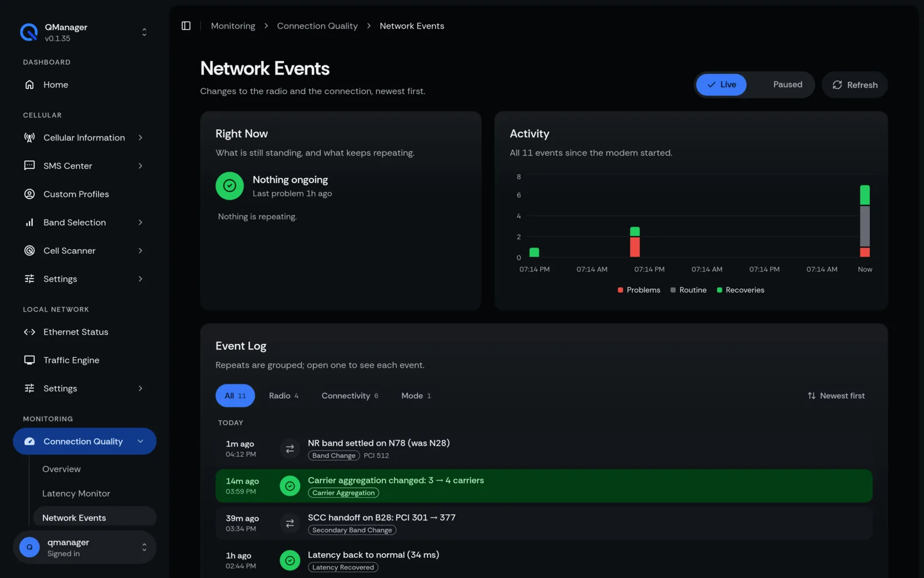Click the middle red-green chart bar

click(635, 242)
